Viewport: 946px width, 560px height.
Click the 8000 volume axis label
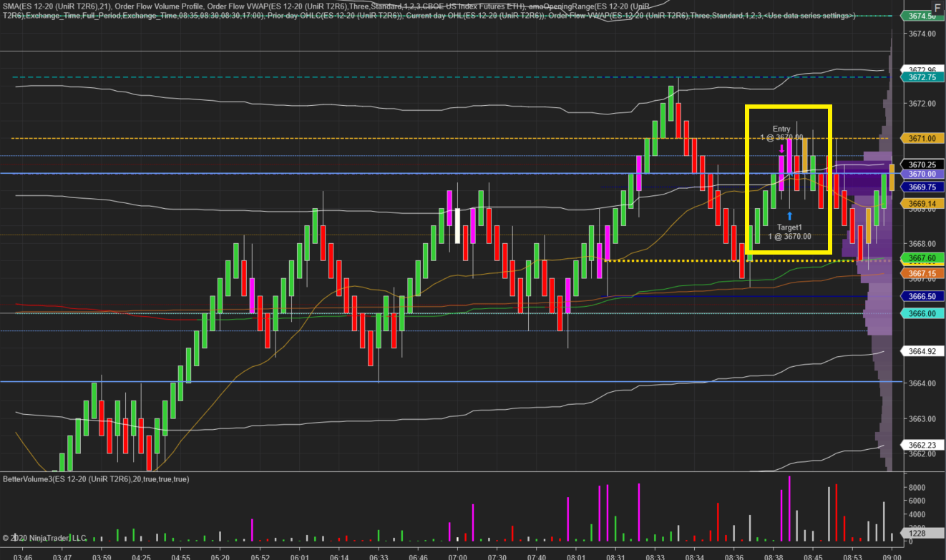click(x=918, y=487)
